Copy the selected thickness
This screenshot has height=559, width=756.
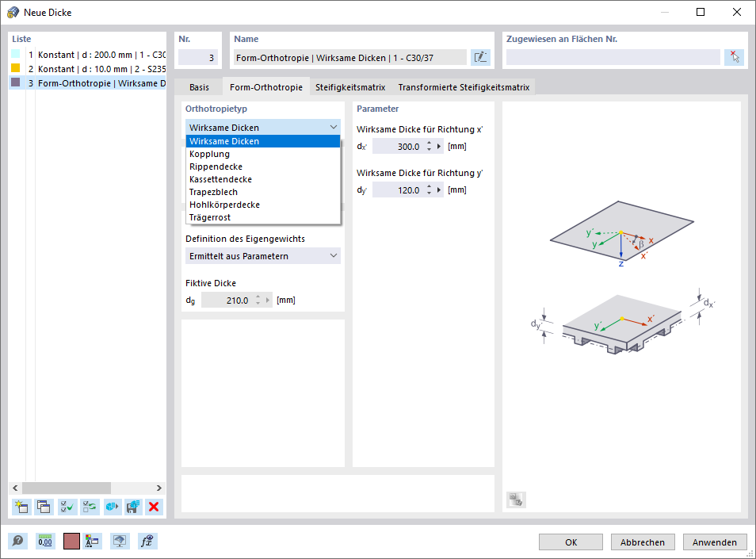coord(44,507)
